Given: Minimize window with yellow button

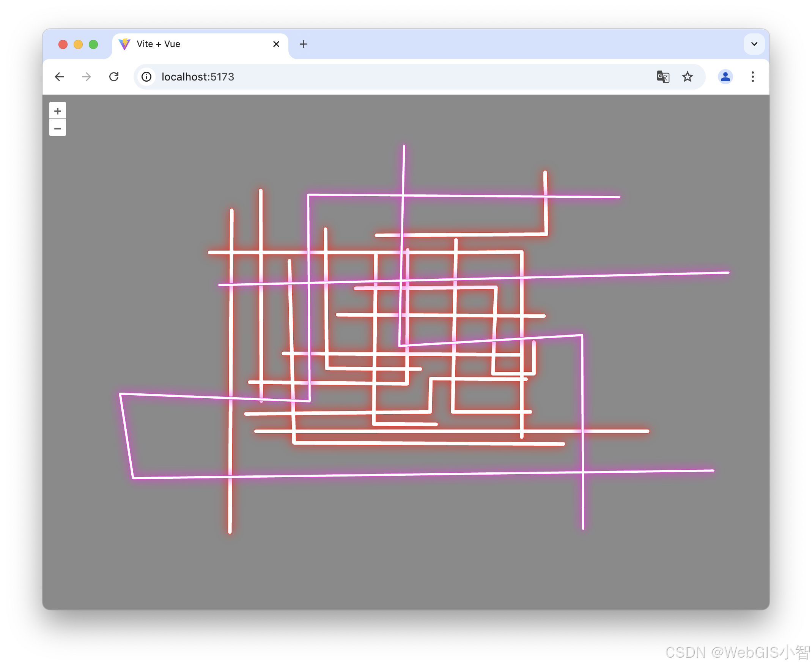Looking at the screenshot, I should tap(78, 44).
